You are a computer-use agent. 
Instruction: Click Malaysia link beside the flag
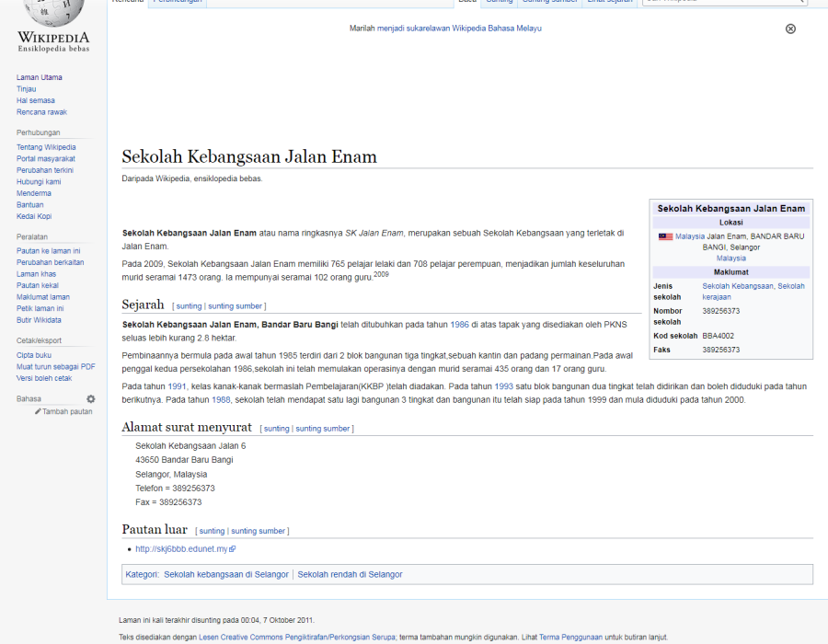pos(690,236)
